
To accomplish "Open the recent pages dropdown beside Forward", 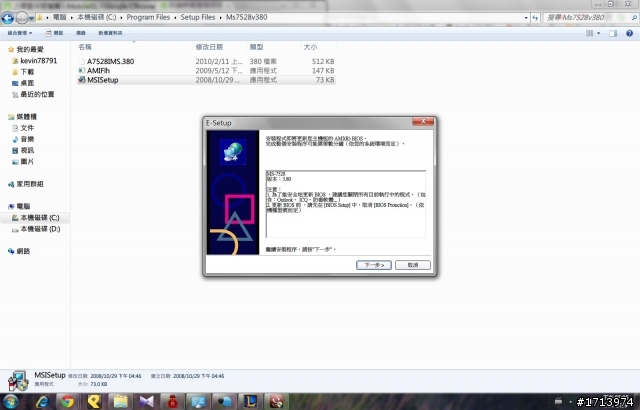I will point(31,18).
